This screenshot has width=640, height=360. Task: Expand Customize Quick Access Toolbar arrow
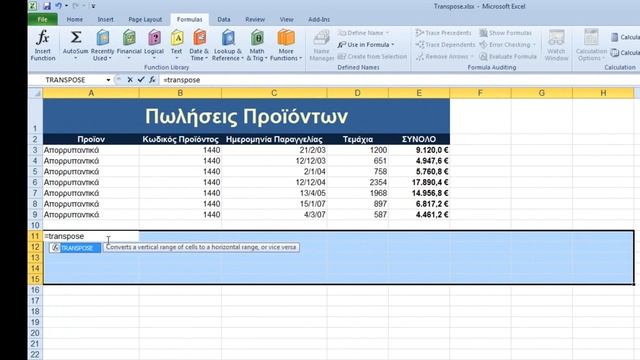click(x=93, y=6)
